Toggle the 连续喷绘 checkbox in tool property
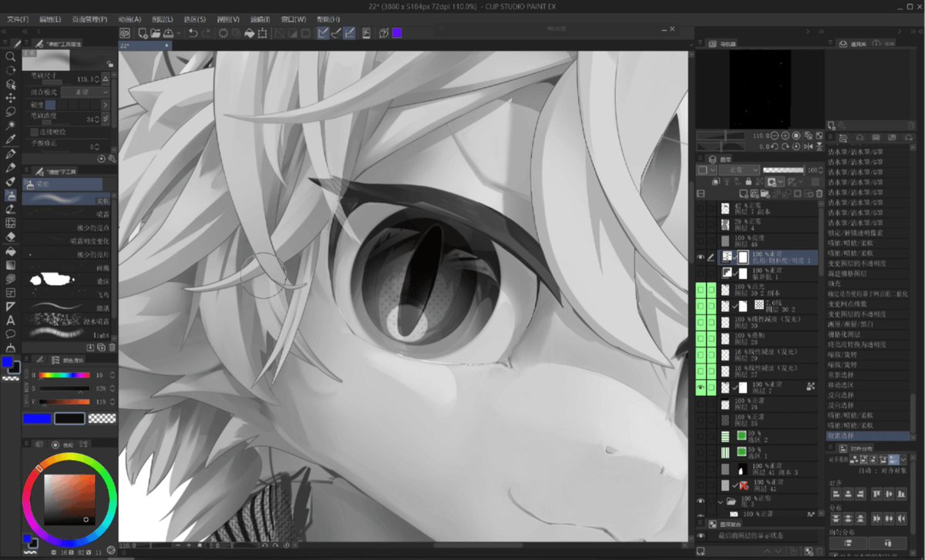 (35, 132)
